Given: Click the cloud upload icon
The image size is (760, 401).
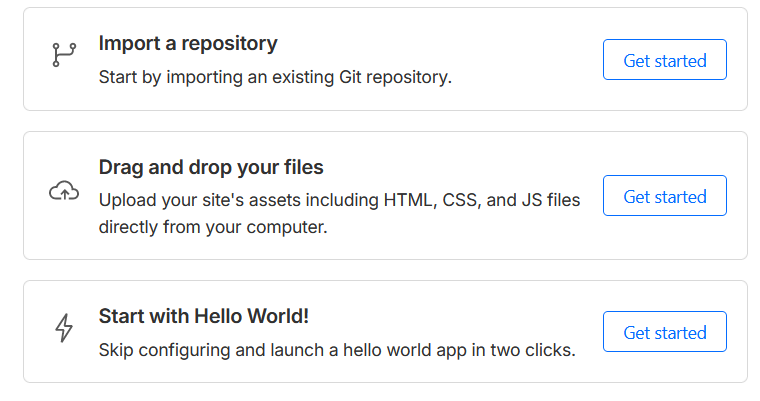Looking at the screenshot, I should point(63,191).
